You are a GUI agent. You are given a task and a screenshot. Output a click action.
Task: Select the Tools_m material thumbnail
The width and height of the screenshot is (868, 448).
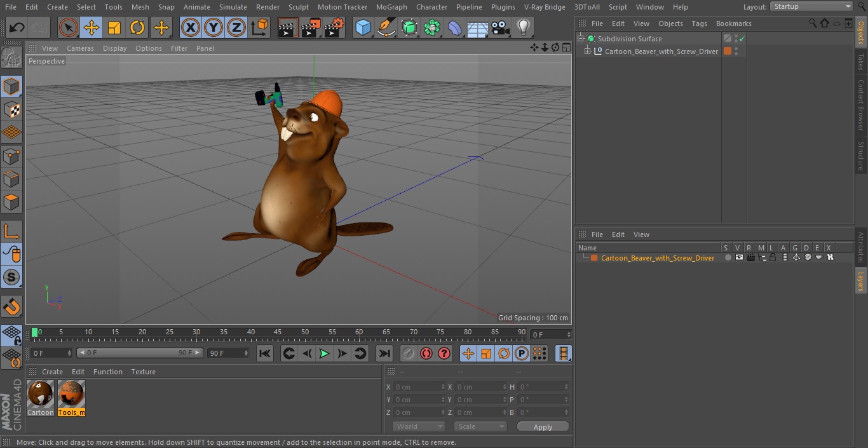pyautogui.click(x=71, y=394)
